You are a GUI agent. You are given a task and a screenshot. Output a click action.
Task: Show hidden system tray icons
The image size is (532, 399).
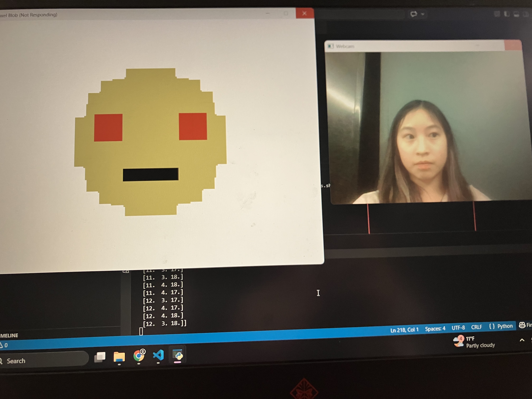coord(522,340)
